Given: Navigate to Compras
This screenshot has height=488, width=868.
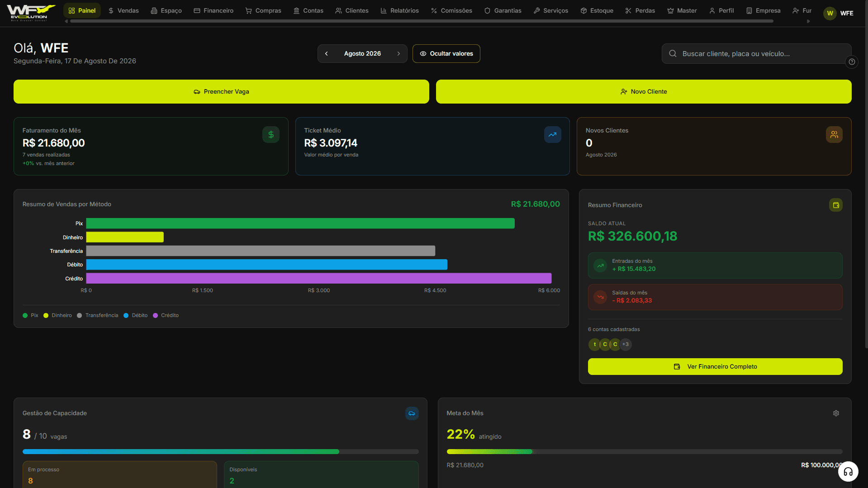Looking at the screenshot, I should point(263,10).
